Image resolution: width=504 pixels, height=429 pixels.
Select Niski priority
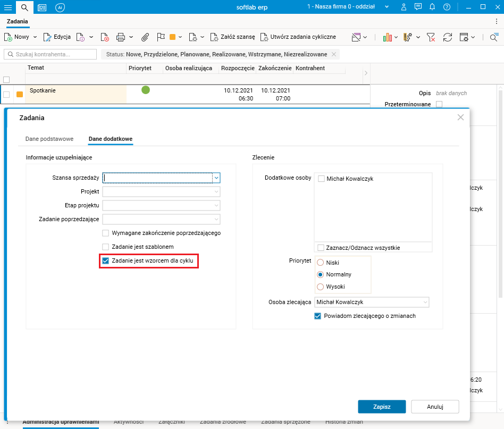[320, 263]
